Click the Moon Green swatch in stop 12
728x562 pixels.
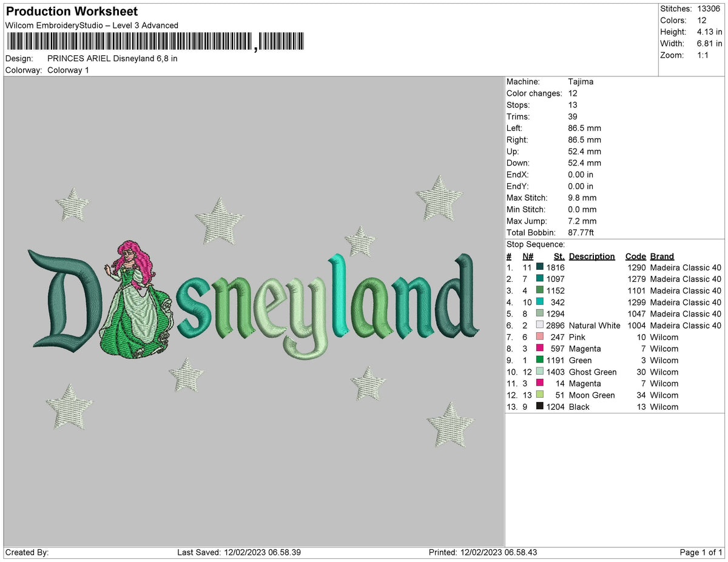540,395
